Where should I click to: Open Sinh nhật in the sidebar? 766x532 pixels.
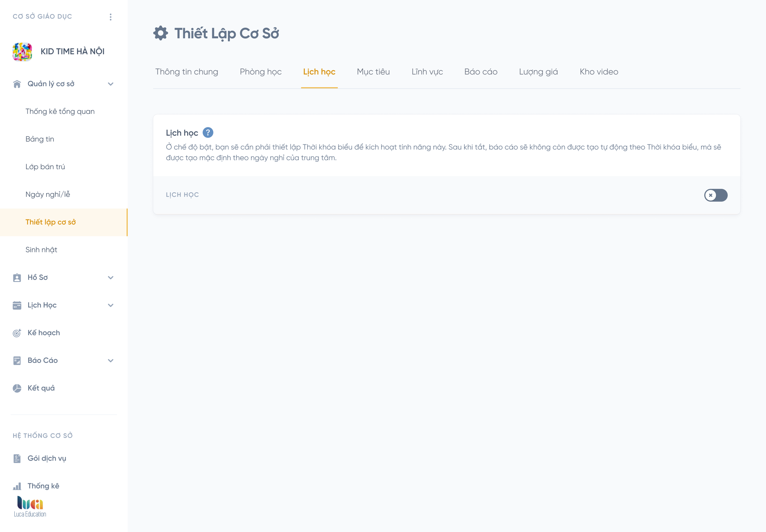(x=41, y=250)
